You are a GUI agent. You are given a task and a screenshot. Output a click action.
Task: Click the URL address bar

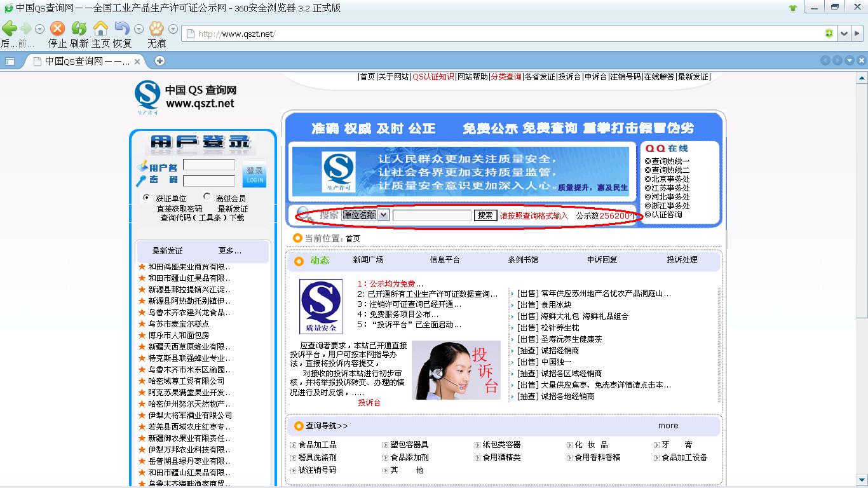[x=508, y=34]
